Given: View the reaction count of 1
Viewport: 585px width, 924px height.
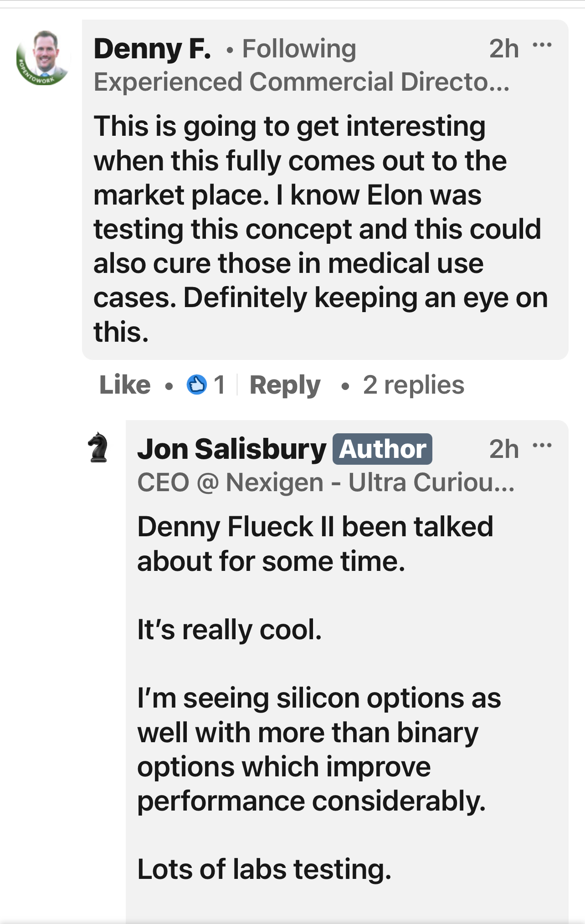Looking at the screenshot, I should 220,385.
